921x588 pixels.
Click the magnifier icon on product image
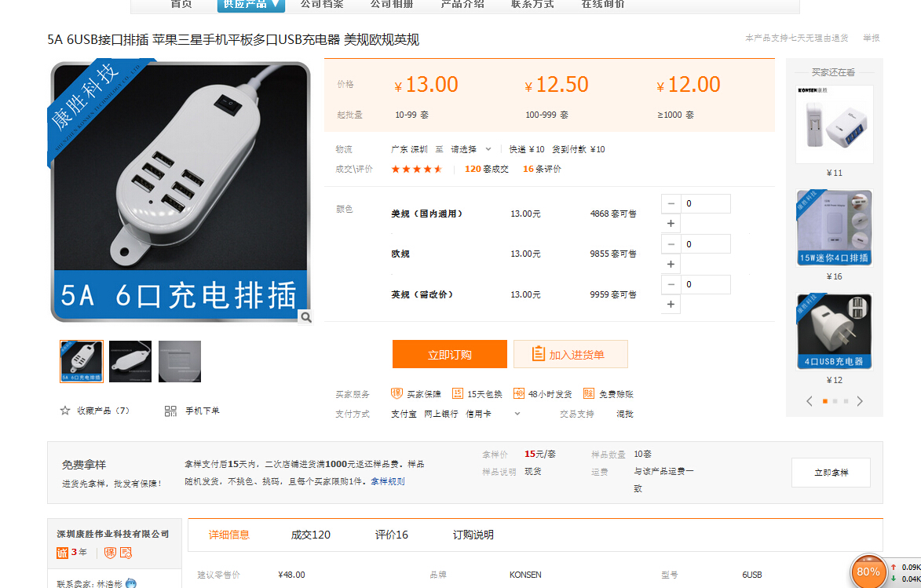305,317
